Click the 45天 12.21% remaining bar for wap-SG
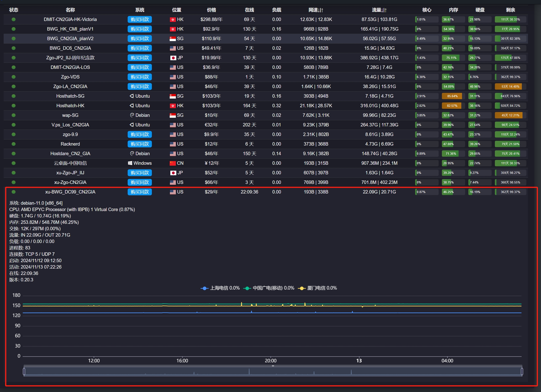The width and height of the screenshot is (541, 392). tap(510, 115)
